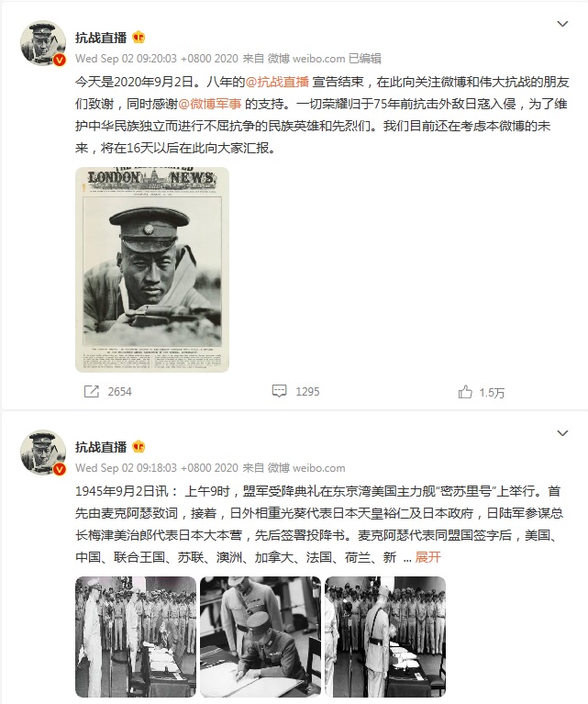
Task: Click username 抗战直播 on second post
Action: click(x=101, y=447)
